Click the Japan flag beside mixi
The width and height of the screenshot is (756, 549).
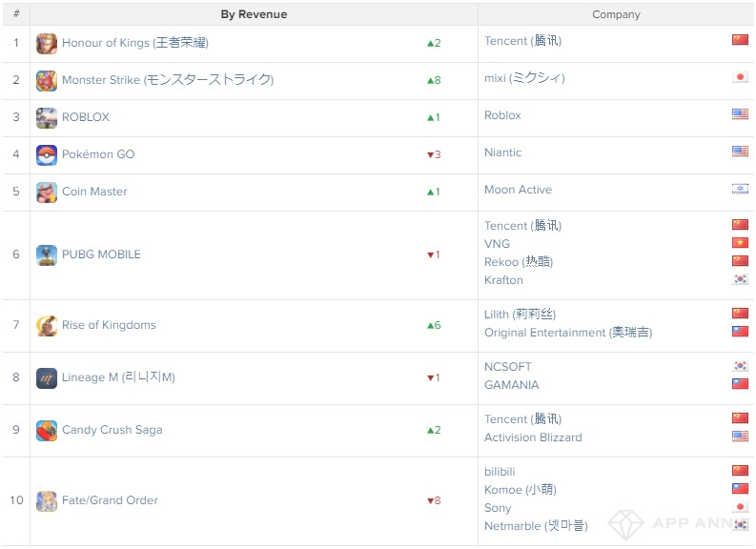[x=740, y=77]
